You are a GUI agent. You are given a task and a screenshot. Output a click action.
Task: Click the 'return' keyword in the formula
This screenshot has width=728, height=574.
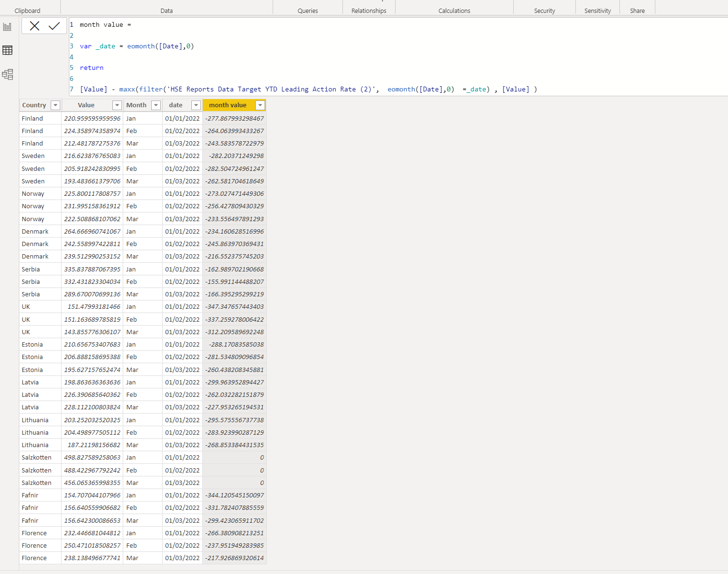[x=91, y=68]
